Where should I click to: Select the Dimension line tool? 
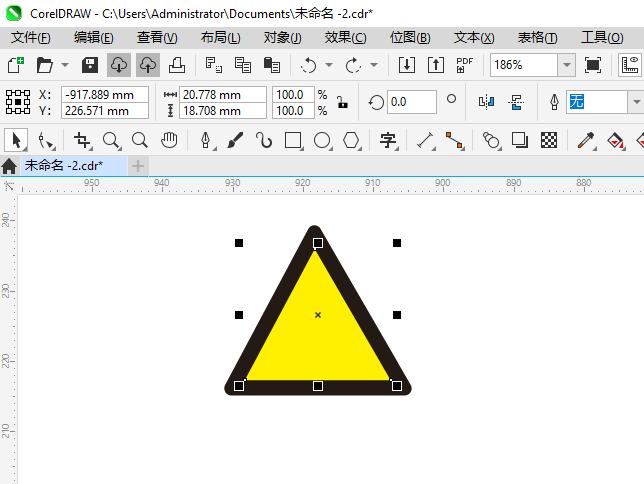[426, 141]
